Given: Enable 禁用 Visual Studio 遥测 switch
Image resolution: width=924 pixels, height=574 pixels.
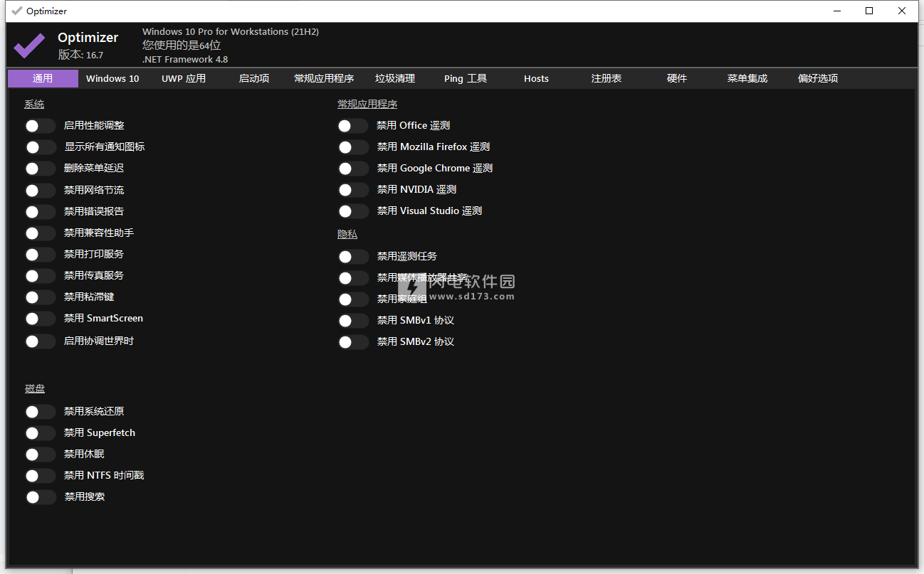Looking at the screenshot, I should tap(353, 211).
